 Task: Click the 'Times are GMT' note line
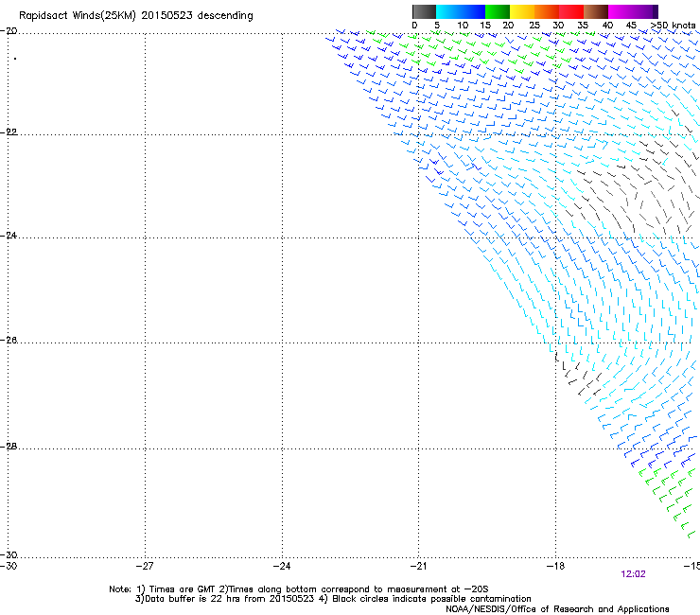tap(299, 589)
